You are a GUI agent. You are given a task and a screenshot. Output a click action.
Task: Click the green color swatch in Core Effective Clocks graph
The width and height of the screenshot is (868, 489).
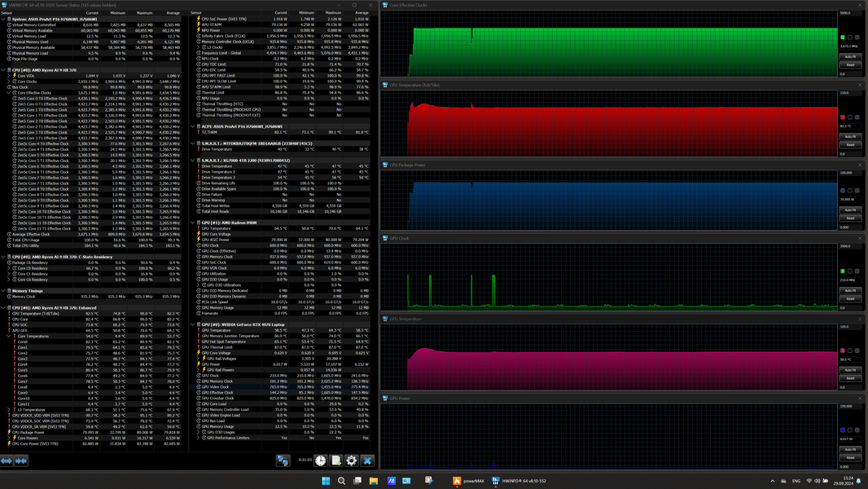pos(843,37)
